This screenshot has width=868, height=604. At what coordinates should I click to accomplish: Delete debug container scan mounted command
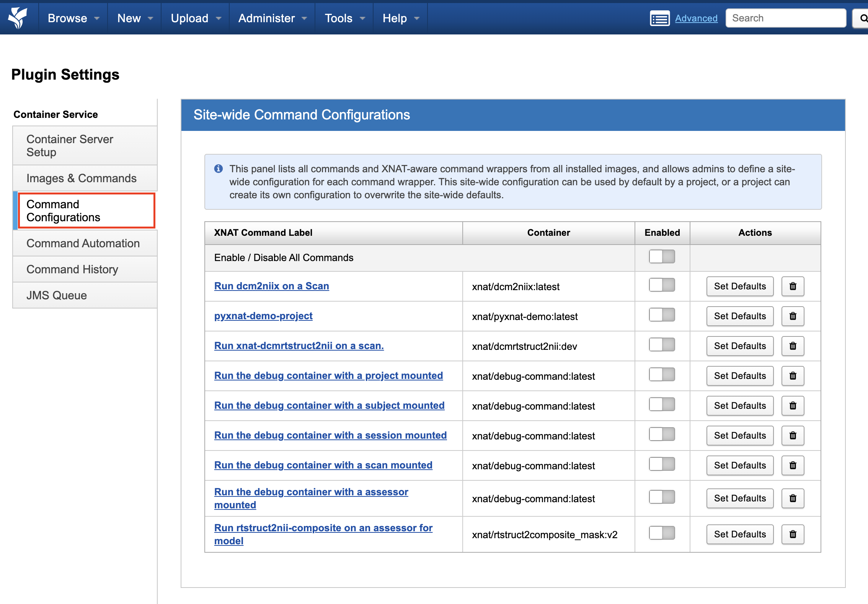click(793, 465)
